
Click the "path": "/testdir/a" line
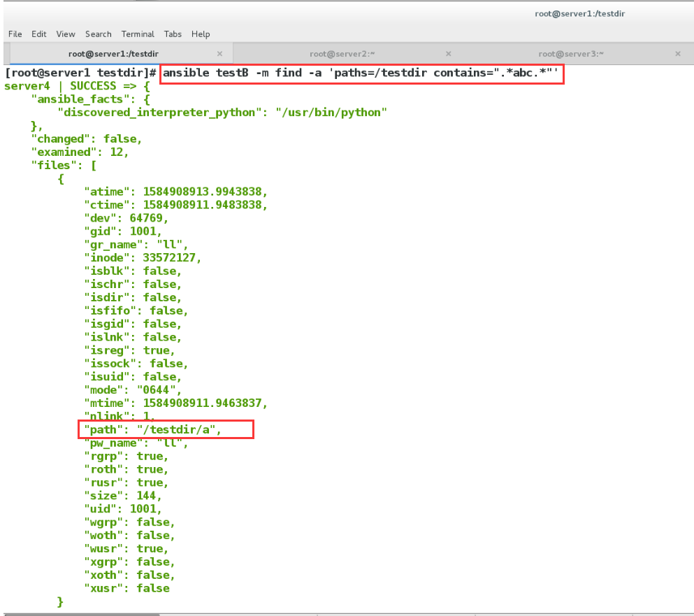(x=152, y=429)
